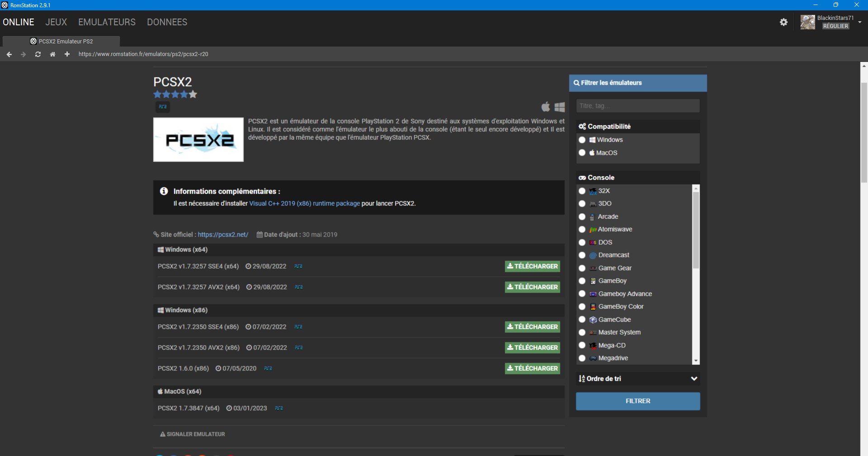Select the Windows compatibility radio button
The width and height of the screenshot is (868, 456).
(582, 140)
